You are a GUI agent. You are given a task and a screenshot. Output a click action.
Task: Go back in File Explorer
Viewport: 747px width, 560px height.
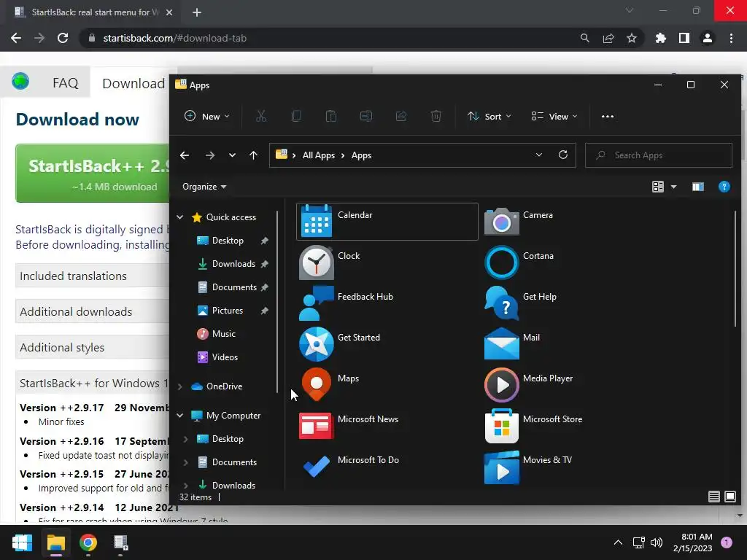pos(185,155)
